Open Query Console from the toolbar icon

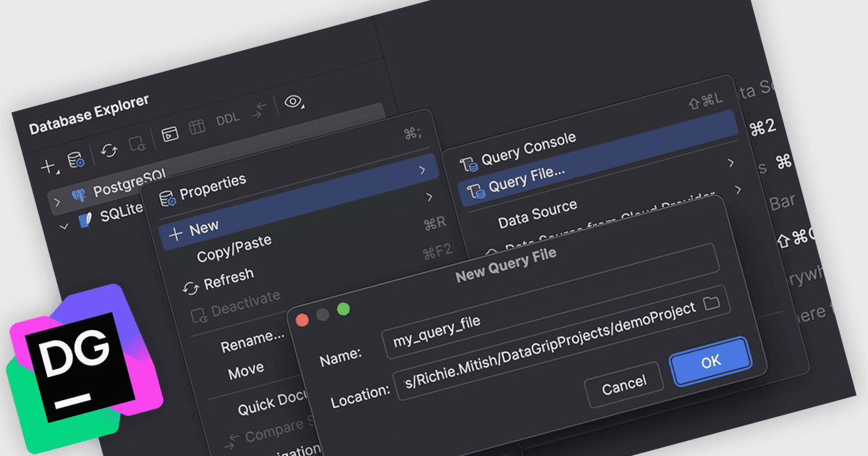point(169,133)
